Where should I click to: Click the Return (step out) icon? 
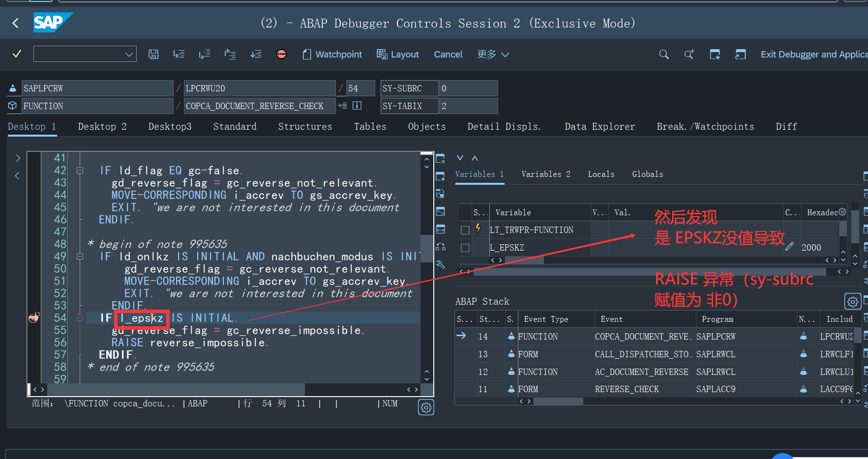(x=230, y=54)
